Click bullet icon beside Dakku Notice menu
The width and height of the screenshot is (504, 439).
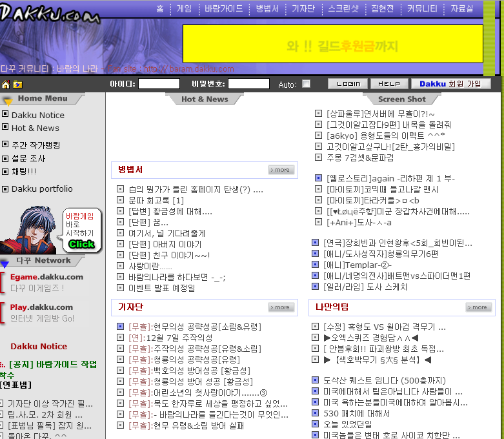(x=5, y=114)
